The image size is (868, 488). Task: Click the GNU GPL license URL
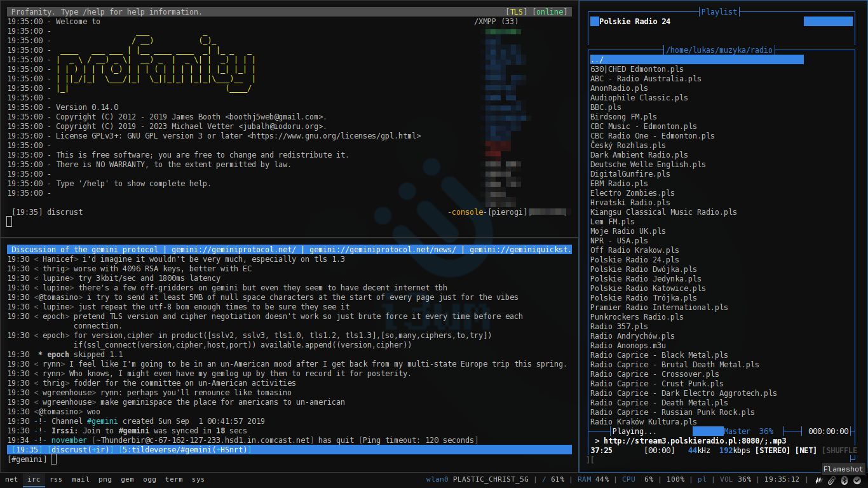click(336, 136)
